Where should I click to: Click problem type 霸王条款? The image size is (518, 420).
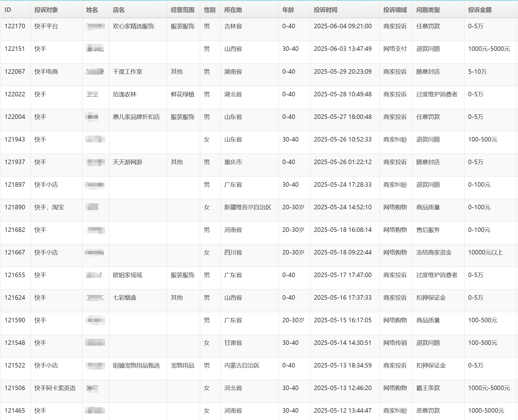(x=428, y=388)
